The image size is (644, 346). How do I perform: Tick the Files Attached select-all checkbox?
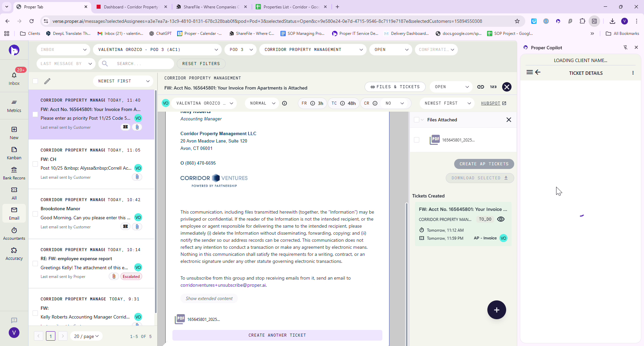click(417, 120)
